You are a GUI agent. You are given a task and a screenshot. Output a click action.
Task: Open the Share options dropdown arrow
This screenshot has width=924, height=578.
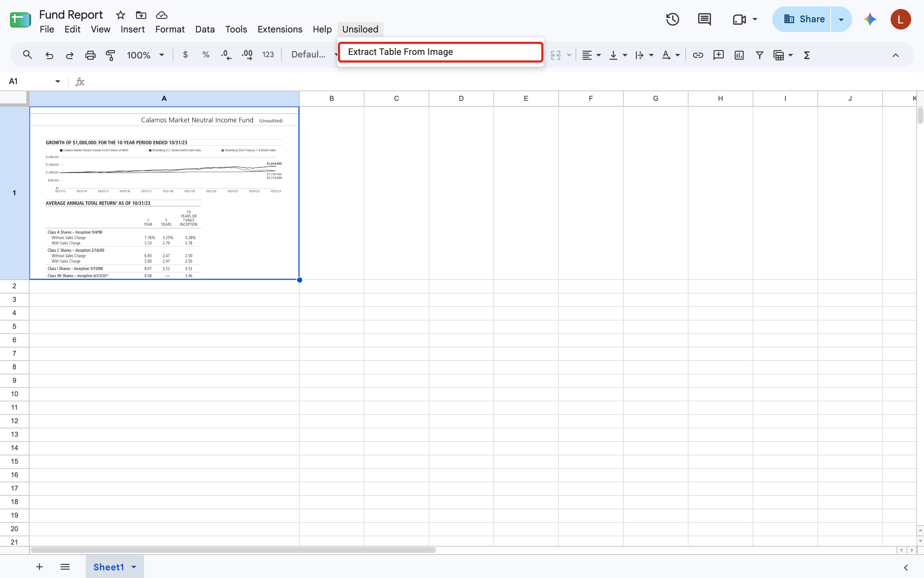click(x=841, y=19)
